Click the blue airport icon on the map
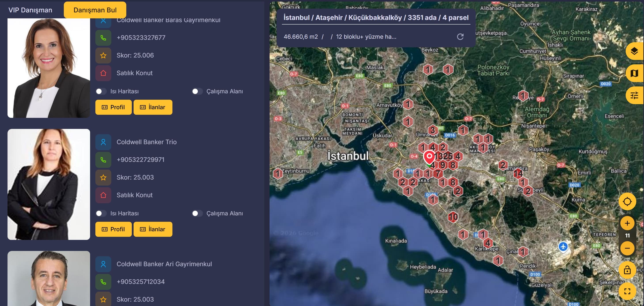Viewport: 644px width, 306px height. click(563, 246)
